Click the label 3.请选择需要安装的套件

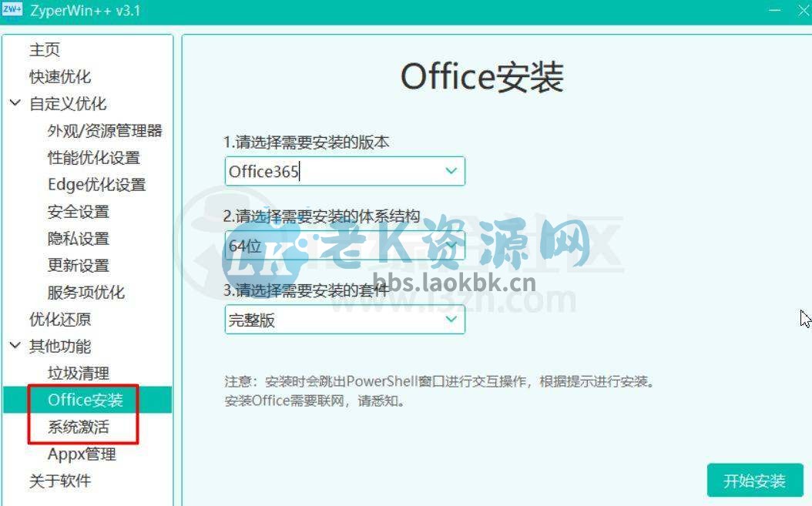[x=306, y=290]
